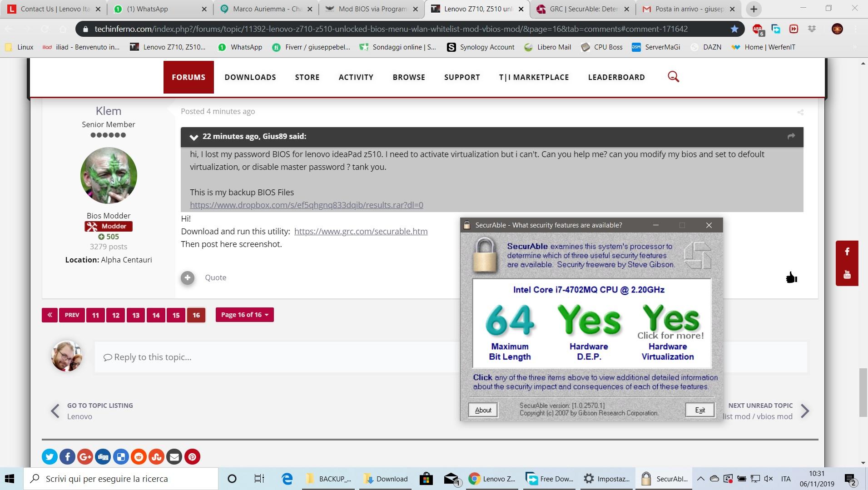Click Windows taskbar search box

[x=120, y=479]
